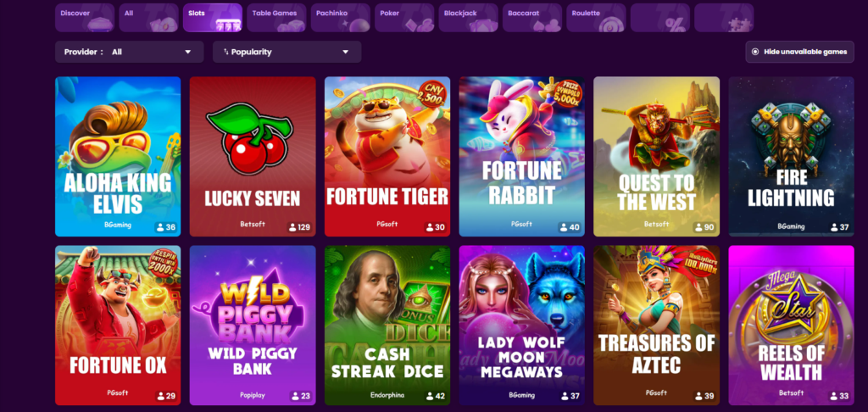This screenshot has width=868, height=412.
Task: Select the Blackjack category tab
Action: (x=468, y=18)
